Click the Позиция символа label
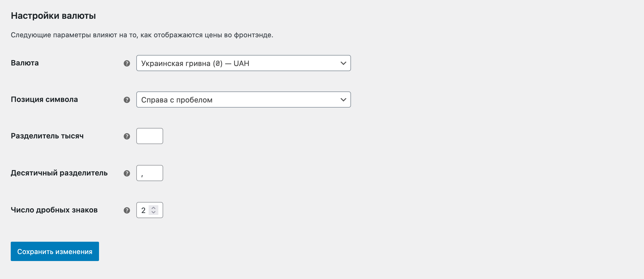The image size is (644, 279). point(44,100)
